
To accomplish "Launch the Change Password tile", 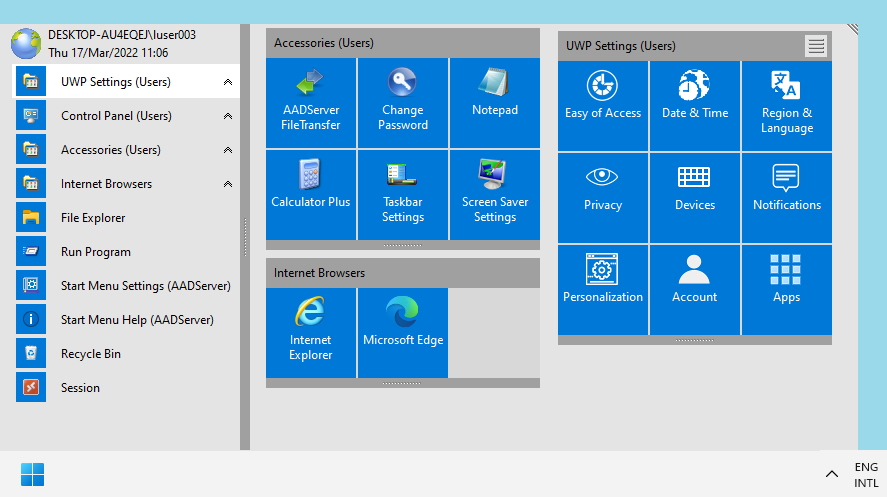I will pos(403,103).
